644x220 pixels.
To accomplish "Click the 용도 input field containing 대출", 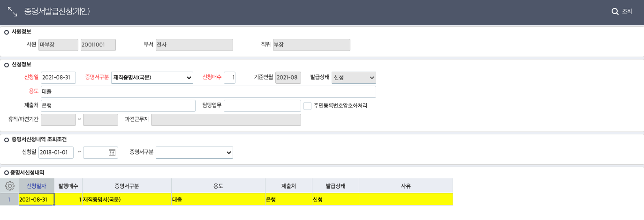I will [208, 91].
